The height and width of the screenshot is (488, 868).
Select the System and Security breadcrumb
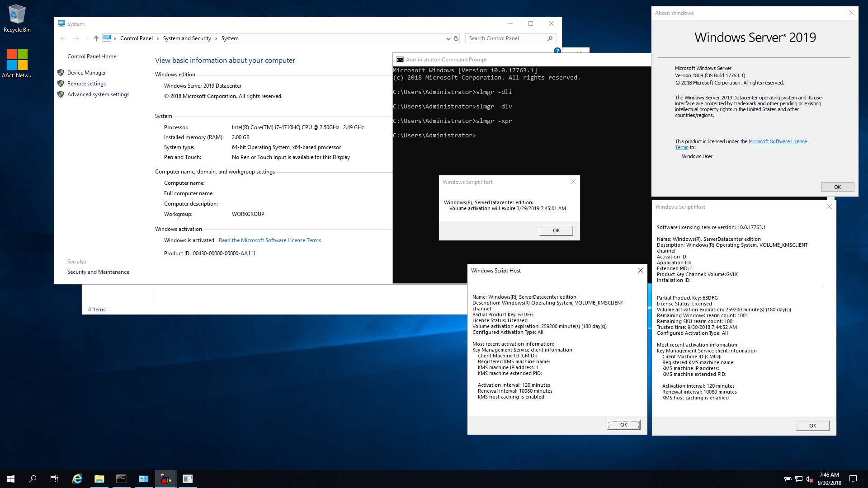pyautogui.click(x=187, y=38)
